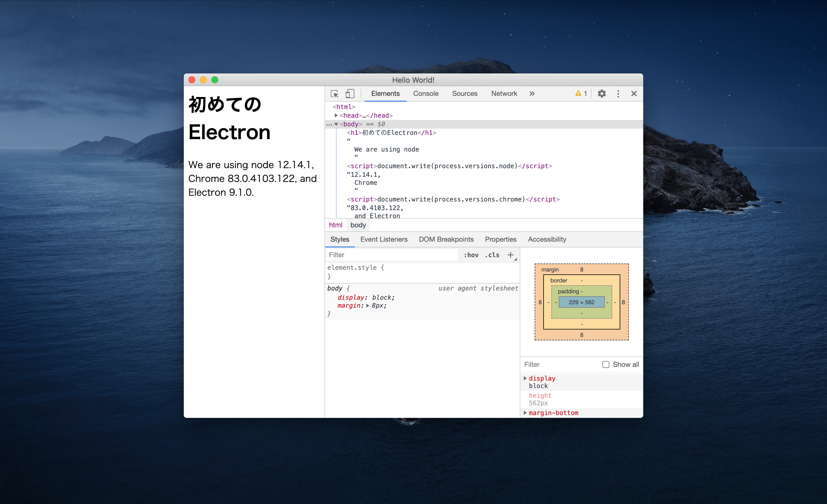Switch to the Console tab
The height and width of the screenshot is (504, 827).
pyautogui.click(x=426, y=94)
